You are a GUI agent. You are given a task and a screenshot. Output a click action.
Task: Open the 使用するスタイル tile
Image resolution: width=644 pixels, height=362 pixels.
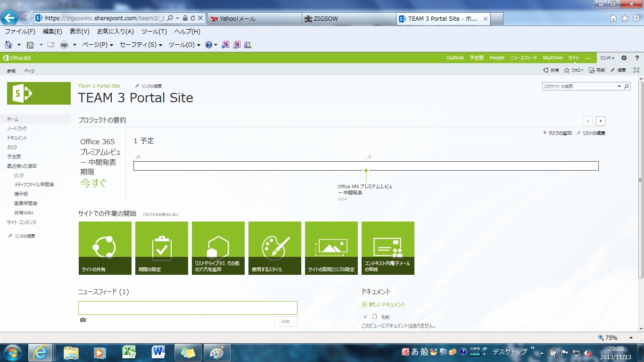(x=275, y=248)
